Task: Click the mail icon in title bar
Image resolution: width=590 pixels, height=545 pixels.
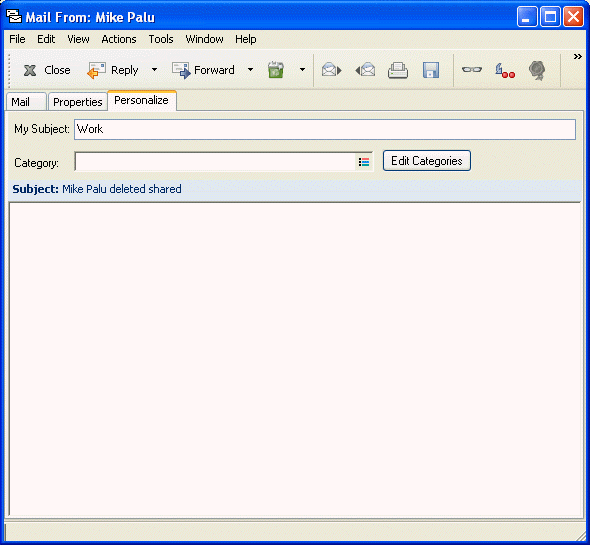Action: (x=14, y=17)
